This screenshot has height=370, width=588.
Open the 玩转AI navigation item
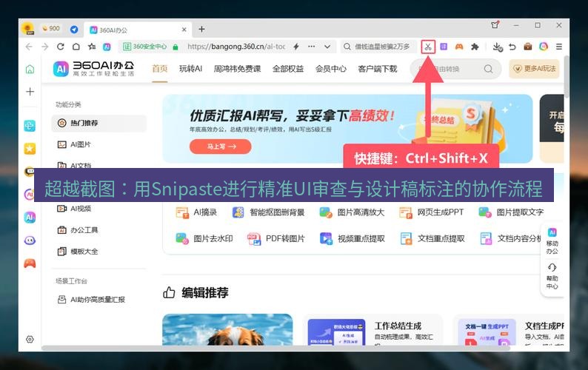pos(190,69)
